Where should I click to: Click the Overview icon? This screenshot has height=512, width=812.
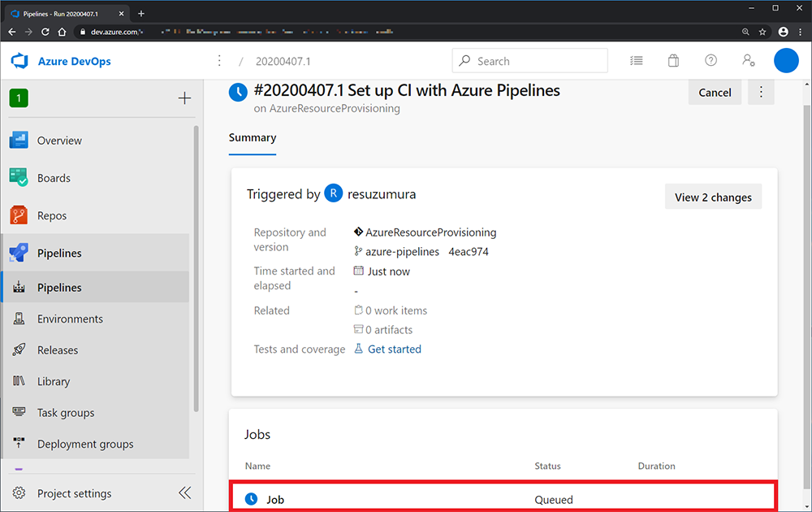coord(19,141)
